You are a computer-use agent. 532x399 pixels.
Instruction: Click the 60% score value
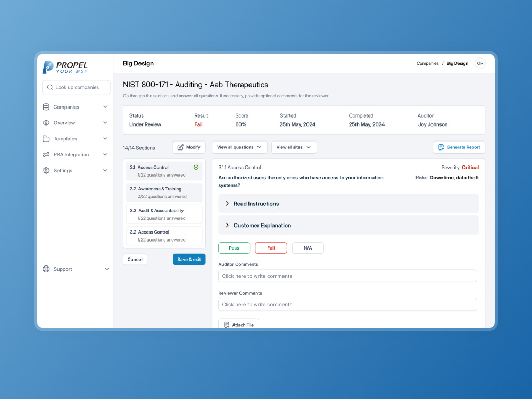[241, 124]
